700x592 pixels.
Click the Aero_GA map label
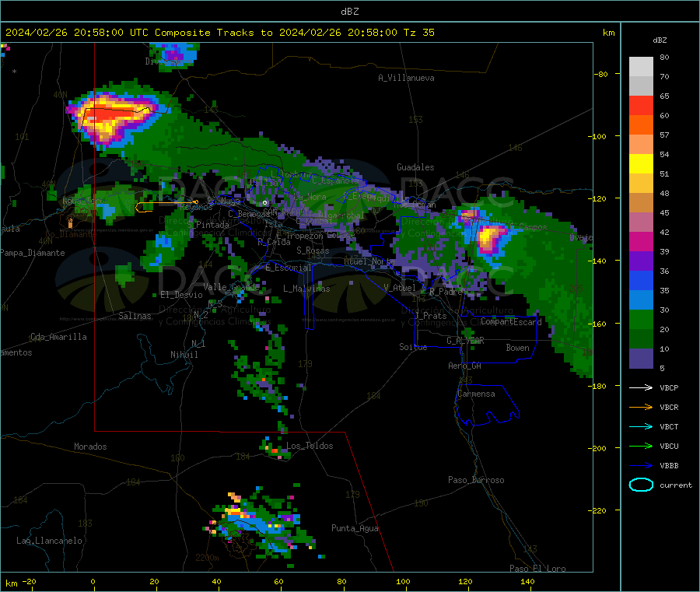point(465,366)
